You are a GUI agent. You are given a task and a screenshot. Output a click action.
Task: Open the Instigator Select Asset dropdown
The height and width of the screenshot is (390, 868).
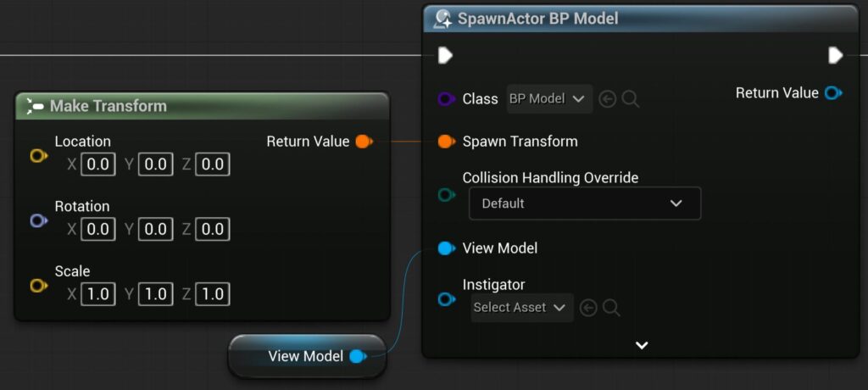(x=521, y=308)
